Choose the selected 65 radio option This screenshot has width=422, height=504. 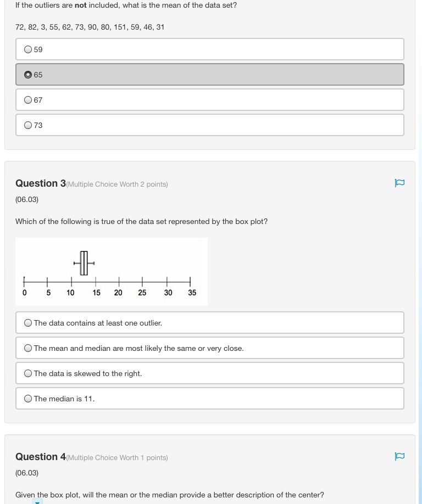28,75
